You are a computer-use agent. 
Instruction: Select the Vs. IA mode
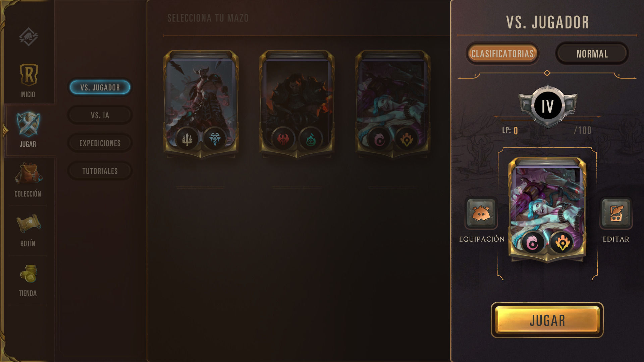(x=100, y=115)
